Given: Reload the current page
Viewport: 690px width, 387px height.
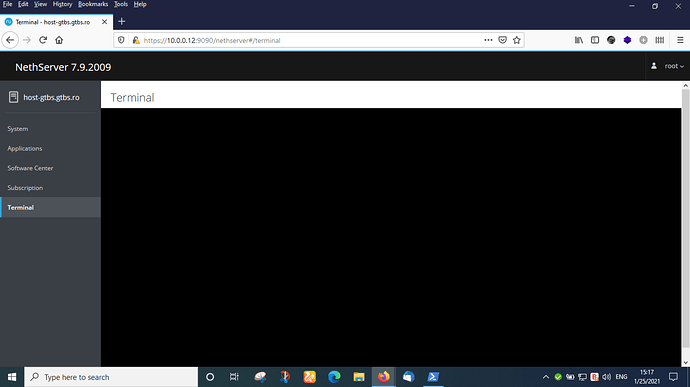Looking at the screenshot, I should (43, 40).
